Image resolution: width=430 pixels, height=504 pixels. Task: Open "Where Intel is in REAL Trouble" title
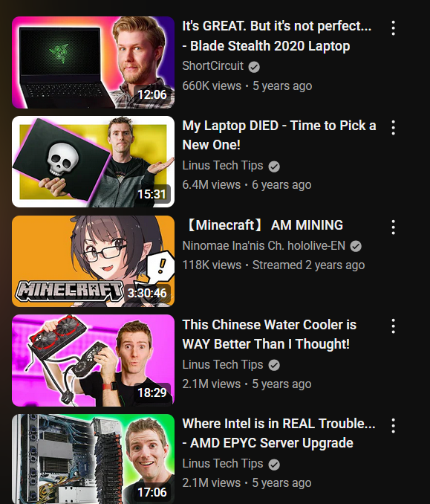(x=278, y=433)
